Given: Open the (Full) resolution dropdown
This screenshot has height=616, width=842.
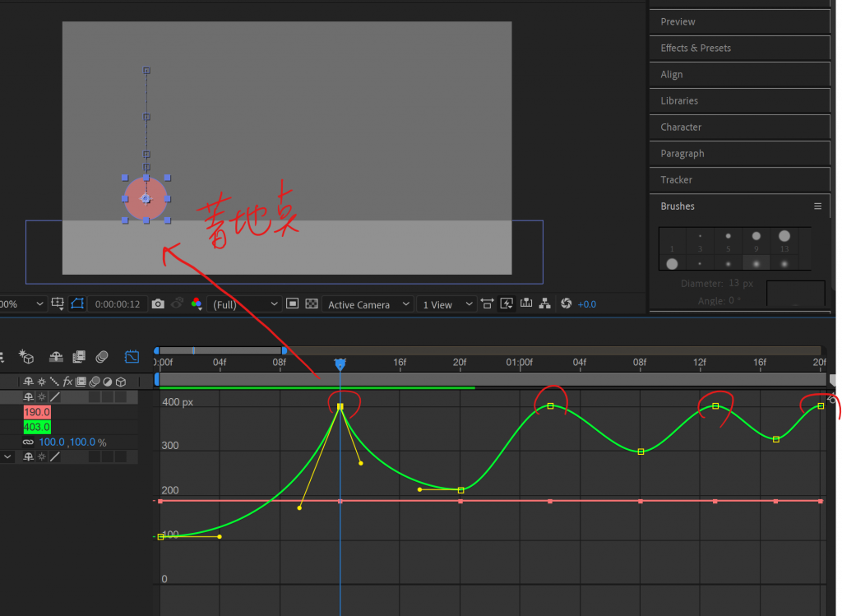Looking at the screenshot, I should tap(245, 304).
